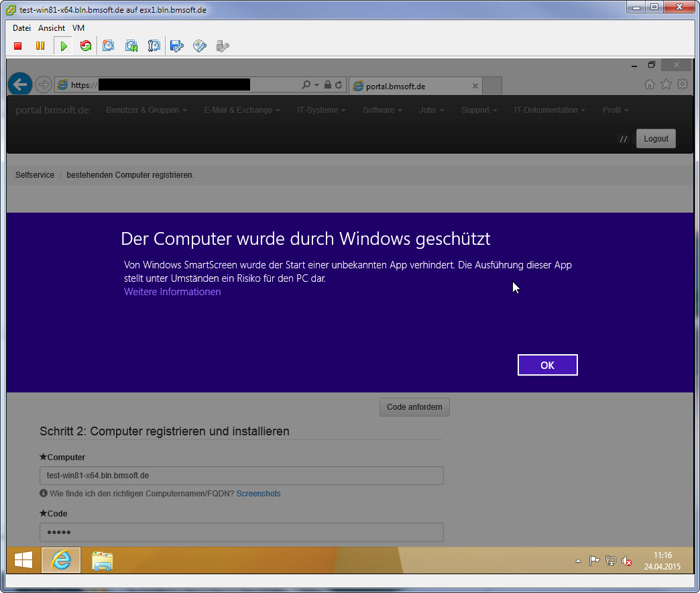Click the USB device connect icon
The height and width of the screenshot is (593, 700).
tap(223, 46)
